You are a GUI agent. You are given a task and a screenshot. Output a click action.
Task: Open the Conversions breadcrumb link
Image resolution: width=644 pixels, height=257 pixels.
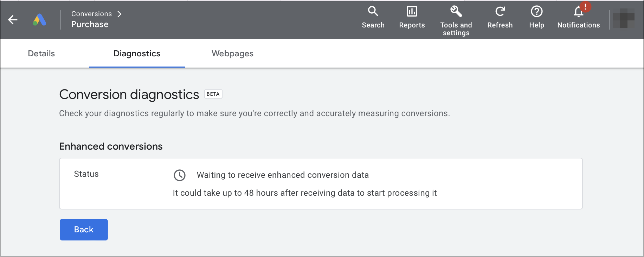click(91, 14)
